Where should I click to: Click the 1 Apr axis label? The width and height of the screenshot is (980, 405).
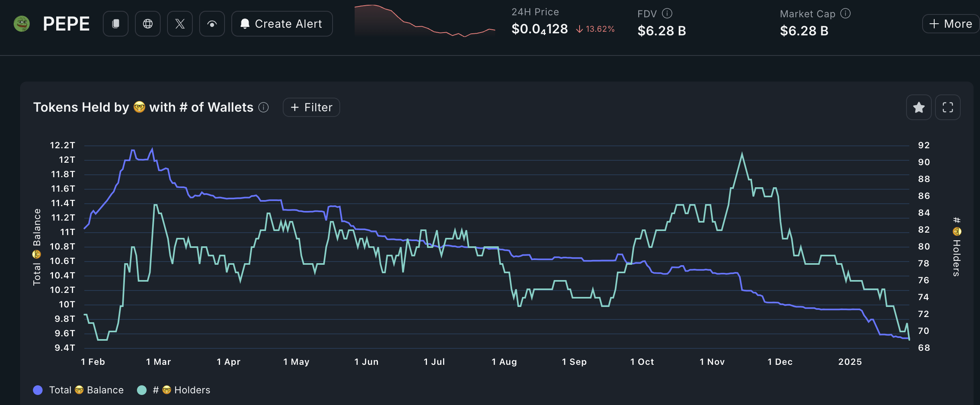[x=229, y=362]
